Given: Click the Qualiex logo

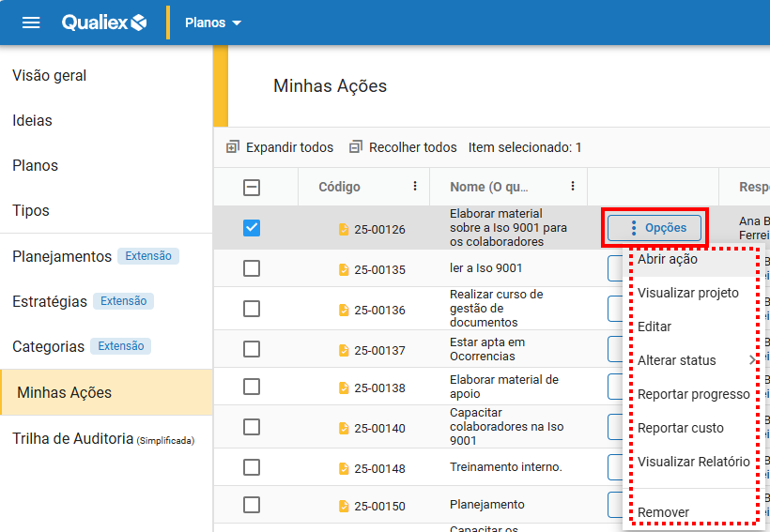Looking at the screenshot, I should click(x=104, y=23).
